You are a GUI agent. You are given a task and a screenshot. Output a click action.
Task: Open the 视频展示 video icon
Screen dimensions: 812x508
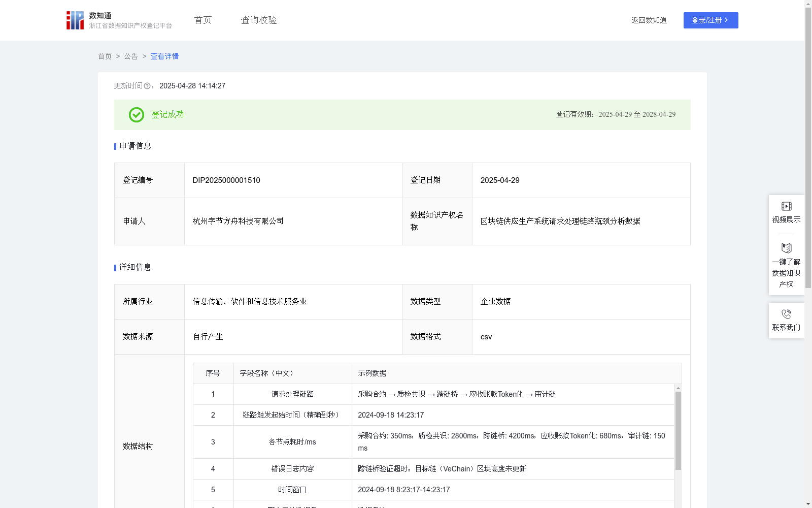click(x=786, y=206)
